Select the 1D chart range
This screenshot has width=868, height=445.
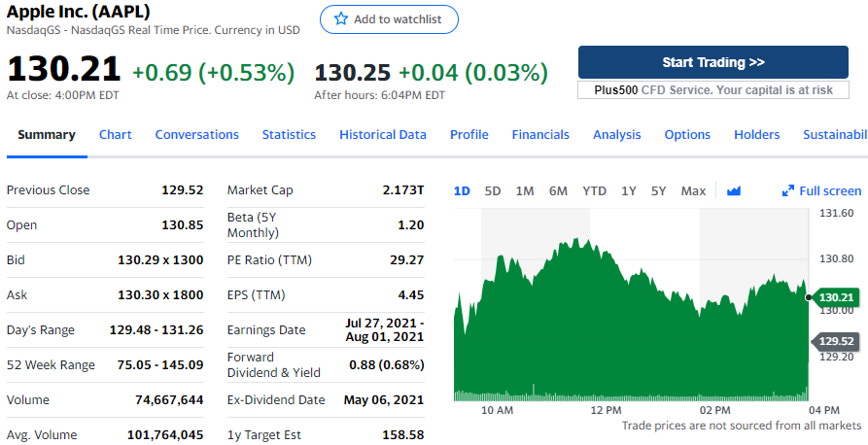point(462,190)
